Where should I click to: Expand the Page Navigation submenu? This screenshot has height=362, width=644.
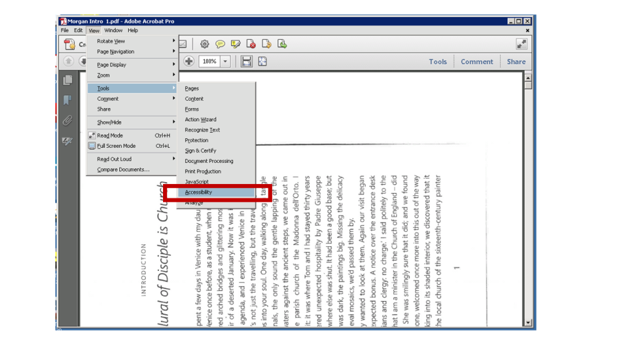click(x=132, y=52)
